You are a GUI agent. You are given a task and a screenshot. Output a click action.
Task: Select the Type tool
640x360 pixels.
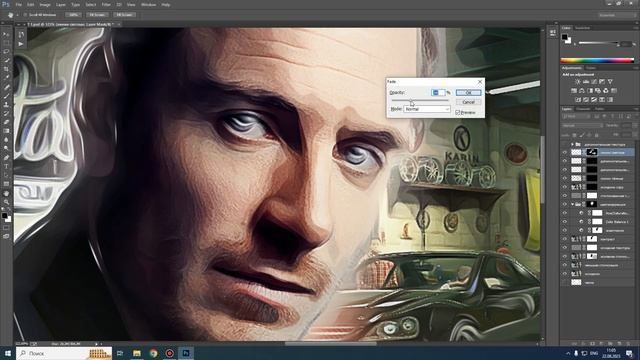tap(6, 166)
